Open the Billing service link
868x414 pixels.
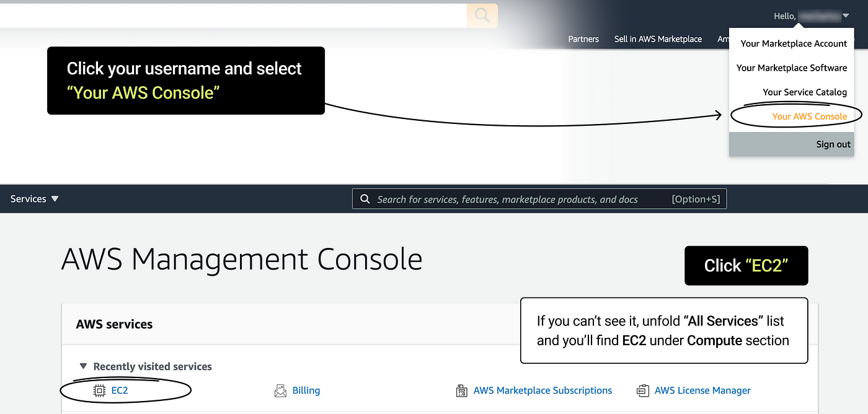(x=306, y=390)
